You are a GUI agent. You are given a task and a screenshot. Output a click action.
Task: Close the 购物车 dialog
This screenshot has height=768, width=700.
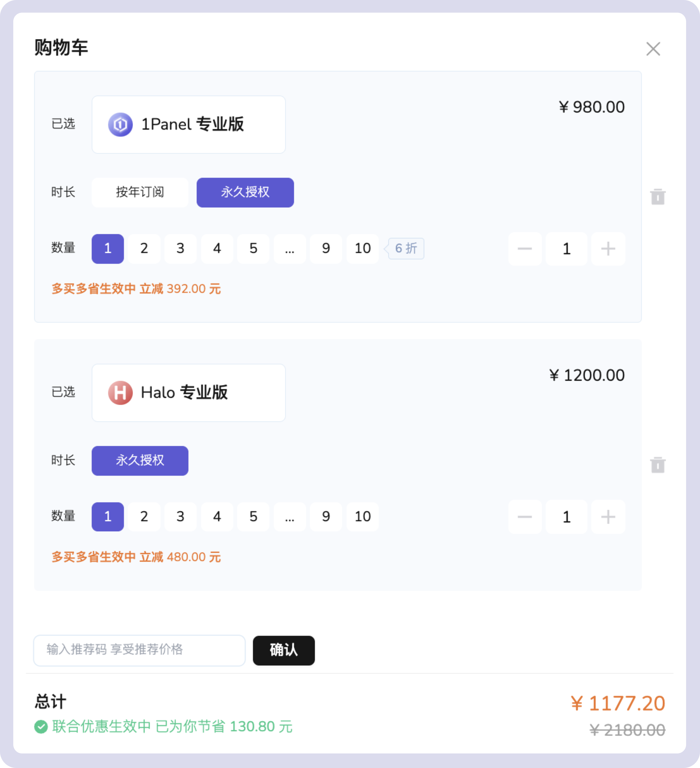point(653,49)
